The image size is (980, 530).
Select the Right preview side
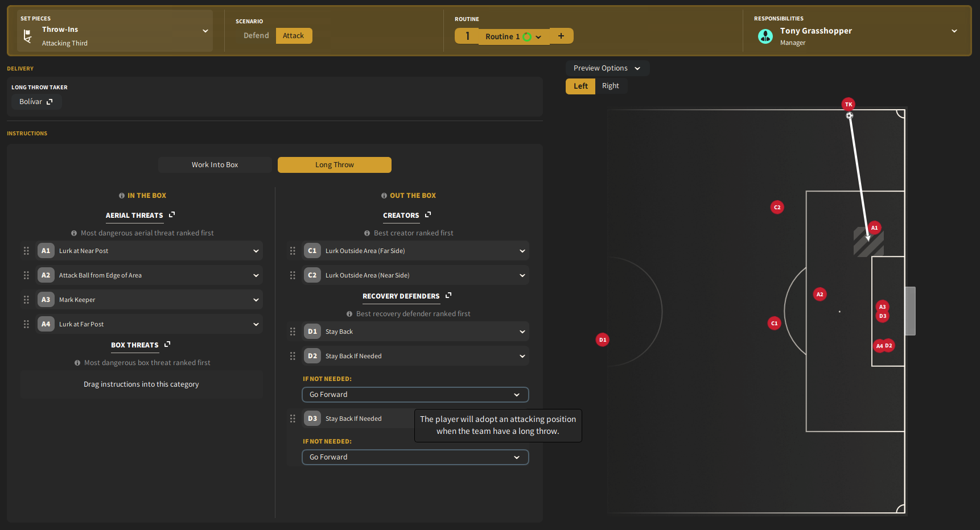click(611, 86)
